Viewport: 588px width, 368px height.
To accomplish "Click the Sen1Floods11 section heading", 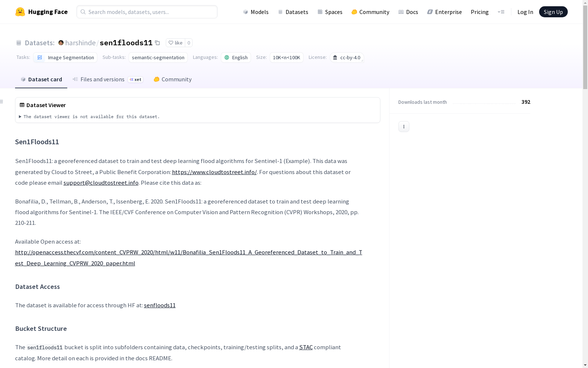I will click(37, 142).
